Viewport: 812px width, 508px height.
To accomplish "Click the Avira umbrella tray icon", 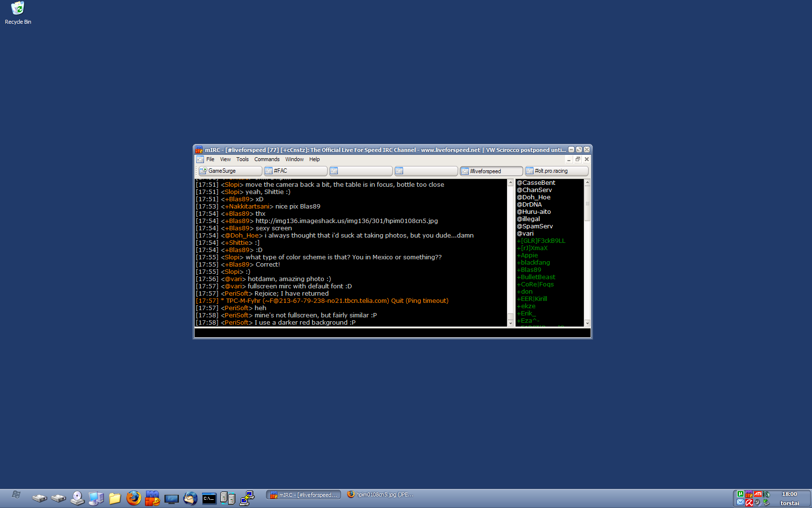I will tap(749, 503).
